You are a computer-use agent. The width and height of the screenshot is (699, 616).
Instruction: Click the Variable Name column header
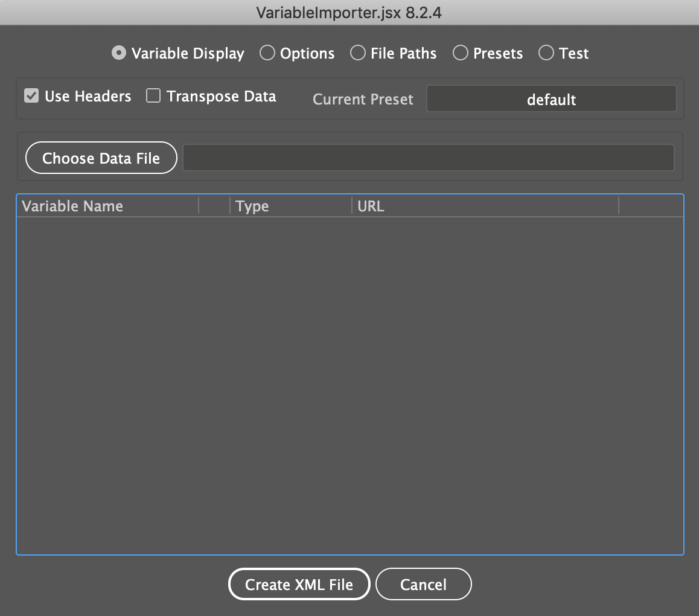click(107, 206)
